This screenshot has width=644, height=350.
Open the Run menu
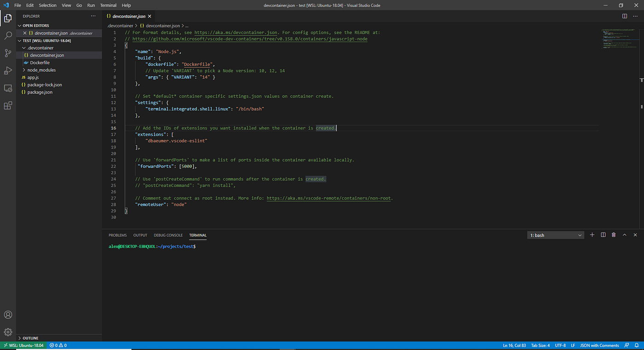tap(91, 5)
